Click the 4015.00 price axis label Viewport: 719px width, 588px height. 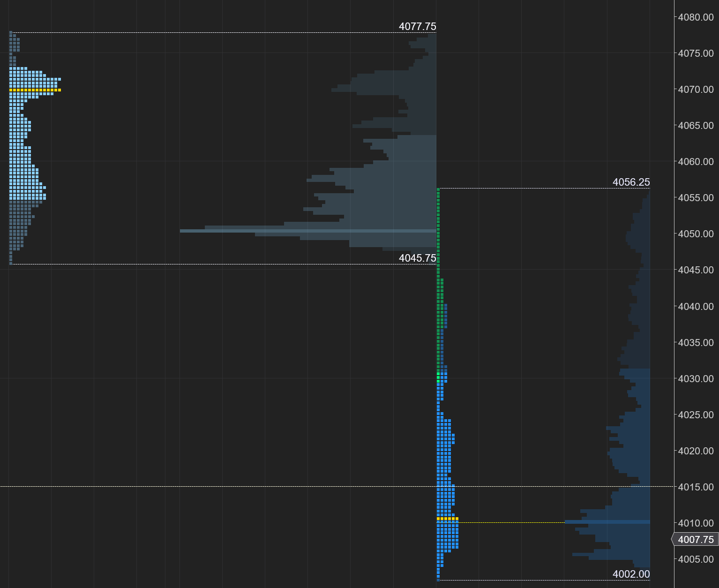coord(696,487)
